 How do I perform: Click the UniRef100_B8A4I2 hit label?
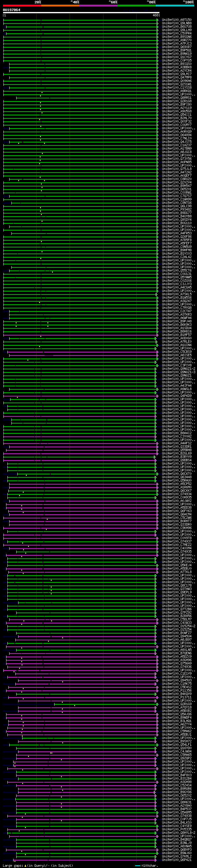click(x=177, y=433)
